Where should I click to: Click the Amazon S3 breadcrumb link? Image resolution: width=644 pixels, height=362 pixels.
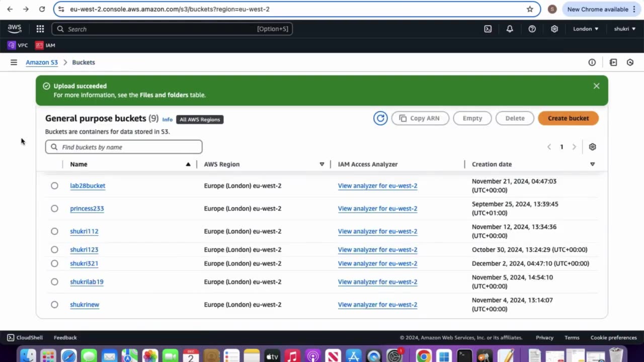pos(42,62)
